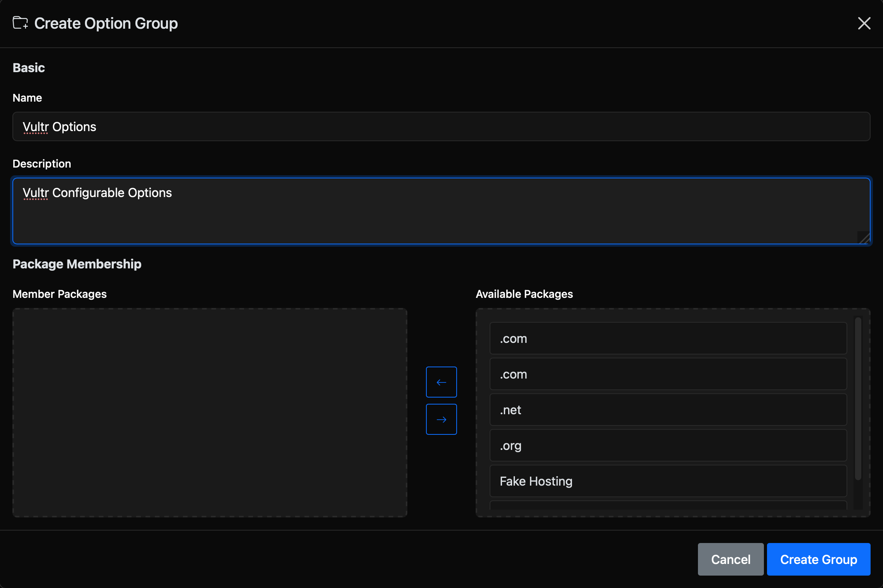Edit the Name field 'Vultr Options'
Screen dimensions: 883x588
pos(441,126)
